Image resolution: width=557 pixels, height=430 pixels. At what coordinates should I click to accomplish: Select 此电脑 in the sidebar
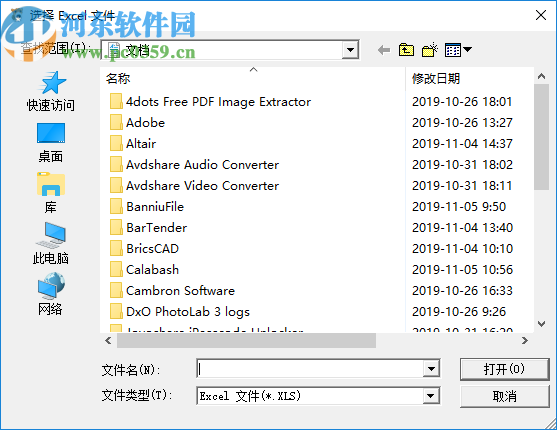51,244
